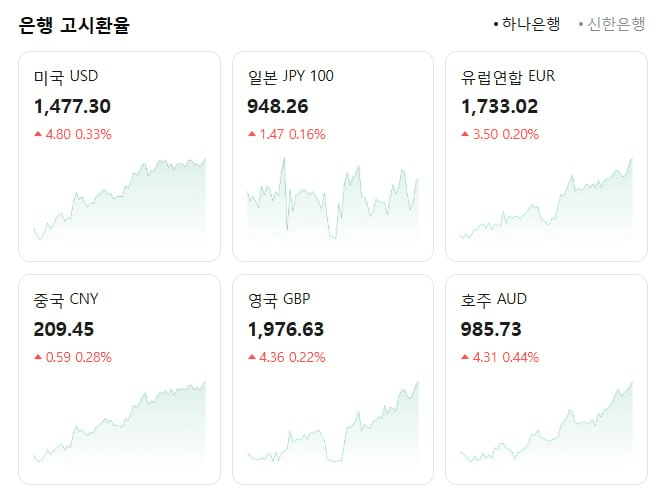Viewport: 652px width, 495px height.
Task: Click the 유럽연합 EUR currency label
Action: tap(507, 76)
